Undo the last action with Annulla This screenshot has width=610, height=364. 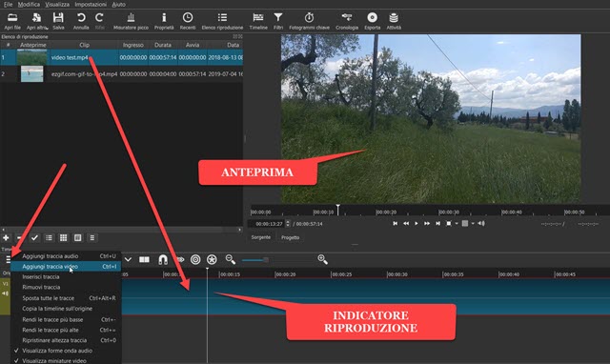(x=81, y=21)
